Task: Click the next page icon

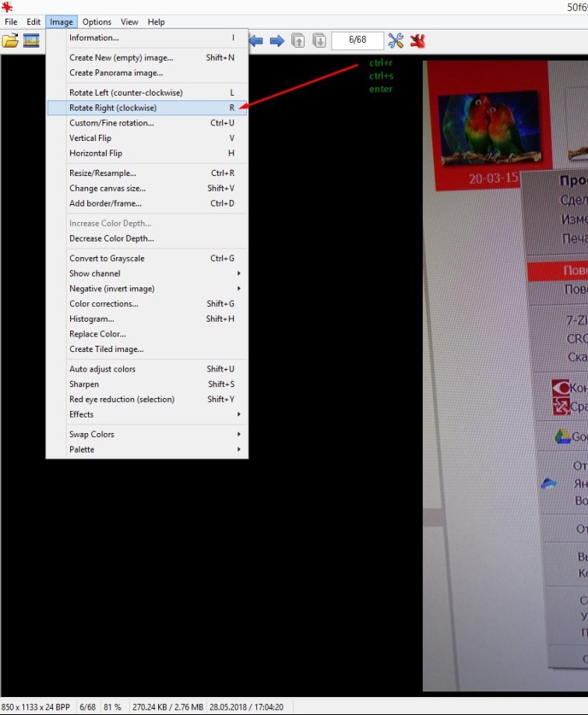Action: click(319, 41)
